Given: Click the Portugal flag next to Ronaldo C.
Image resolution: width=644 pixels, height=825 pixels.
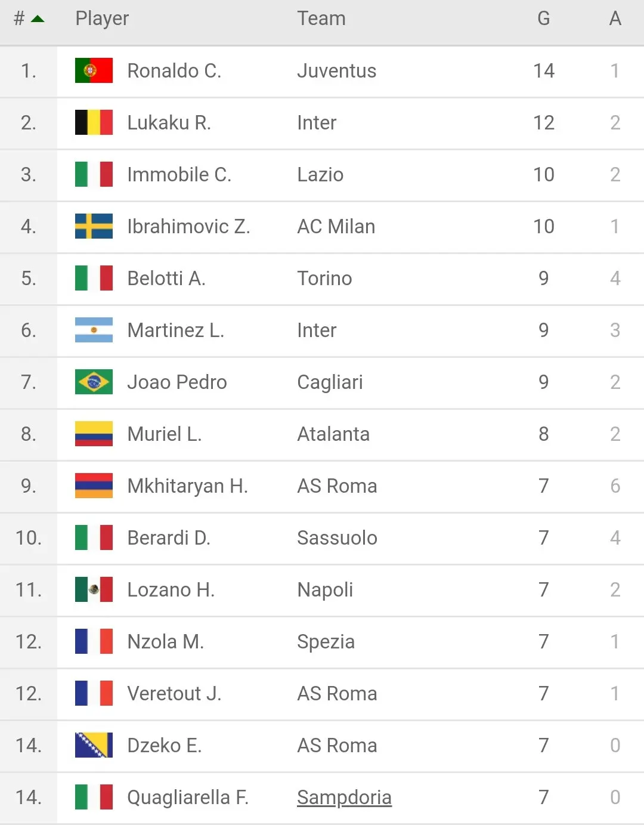Looking at the screenshot, I should pyautogui.click(x=94, y=70).
